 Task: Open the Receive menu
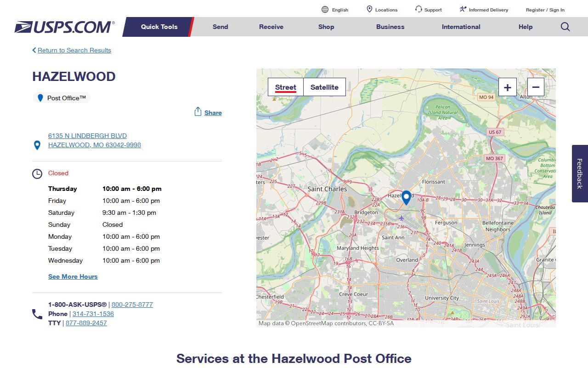tap(271, 27)
